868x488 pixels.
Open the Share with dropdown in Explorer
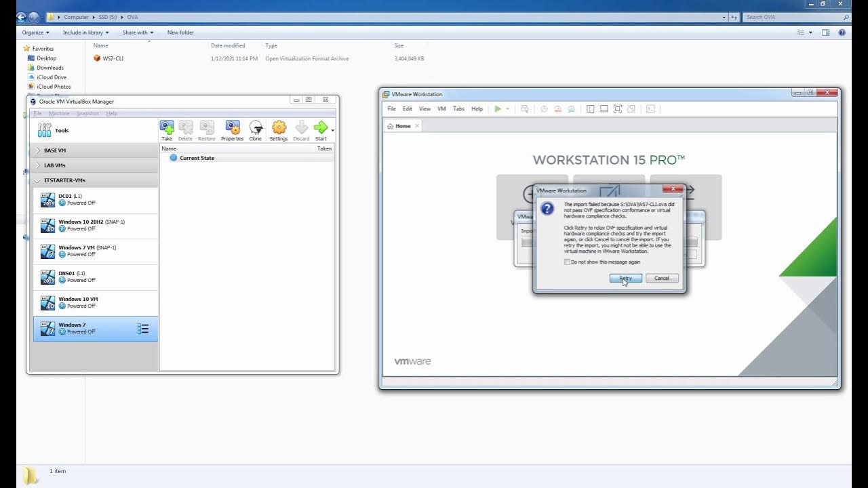[x=138, y=33]
